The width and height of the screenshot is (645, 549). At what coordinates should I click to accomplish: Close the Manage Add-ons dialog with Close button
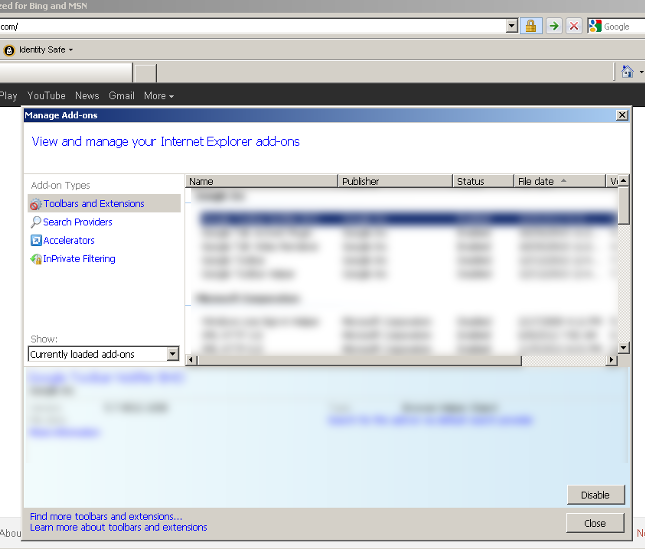[x=594, y=523]
